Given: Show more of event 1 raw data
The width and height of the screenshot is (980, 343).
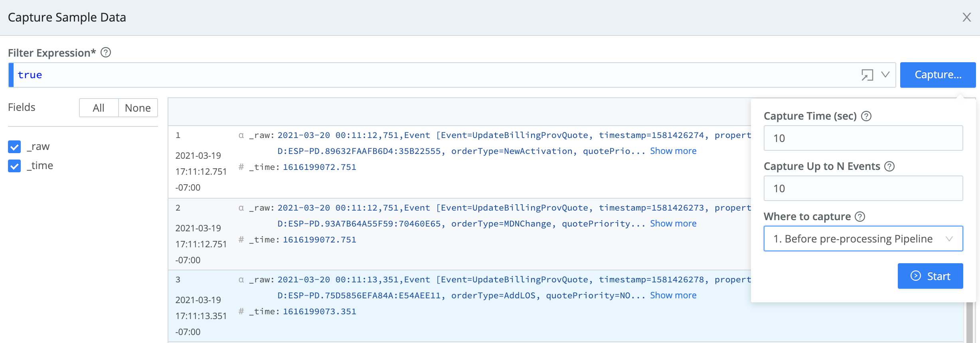Looking at the screenshot, I should tap(673, 151).
